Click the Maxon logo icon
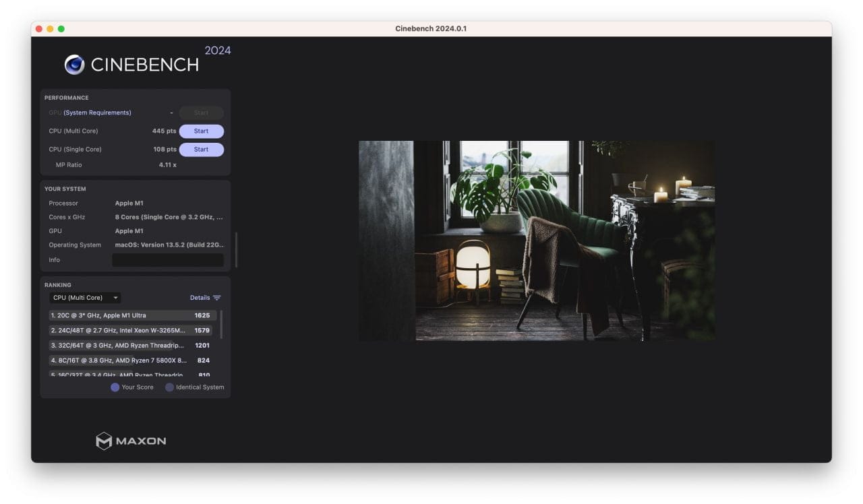 click(x=104, y=441)
